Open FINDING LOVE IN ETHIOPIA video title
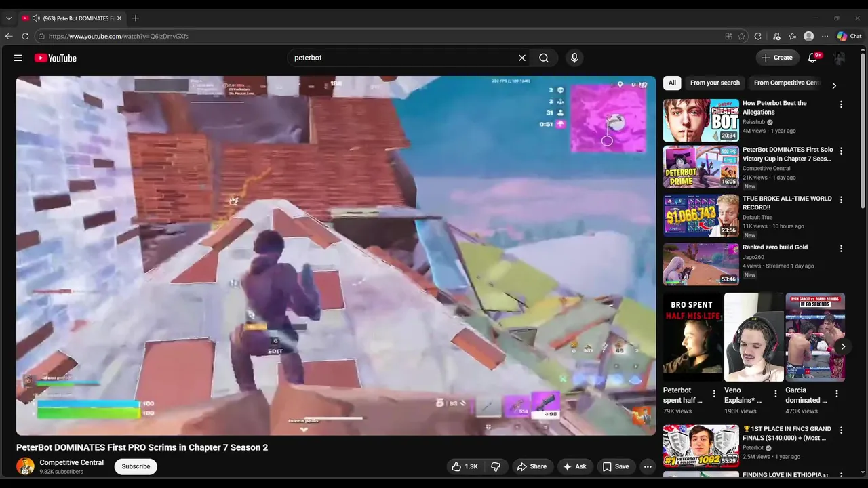The image size is (868, 488). [786, 475]
